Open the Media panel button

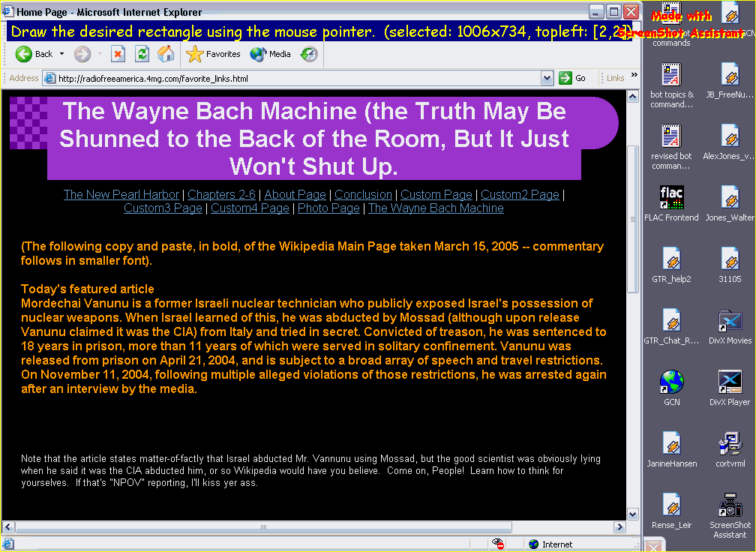click(x=271, y=54)
